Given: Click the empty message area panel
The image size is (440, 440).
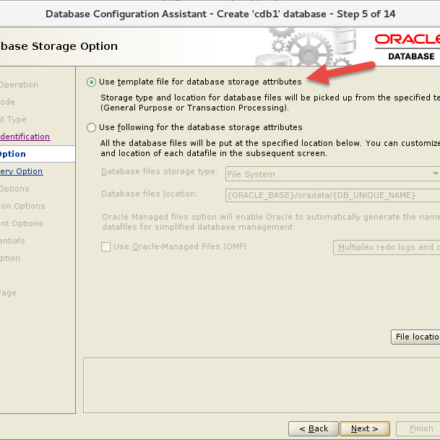Looking at the screenshot, I should point(262,385).
